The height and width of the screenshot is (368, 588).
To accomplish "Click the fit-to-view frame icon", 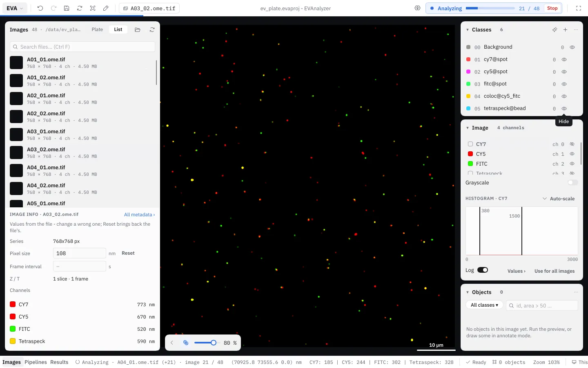I will pos(93,8).
